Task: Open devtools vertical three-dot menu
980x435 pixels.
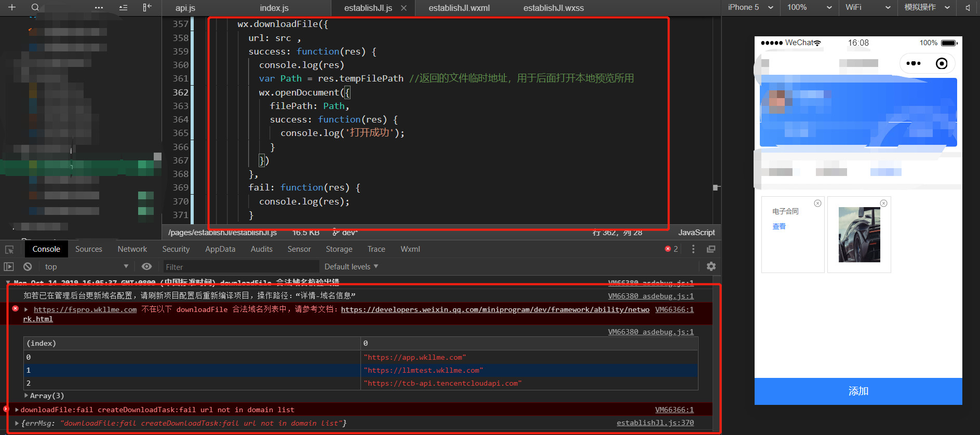Action: (693, 249)
